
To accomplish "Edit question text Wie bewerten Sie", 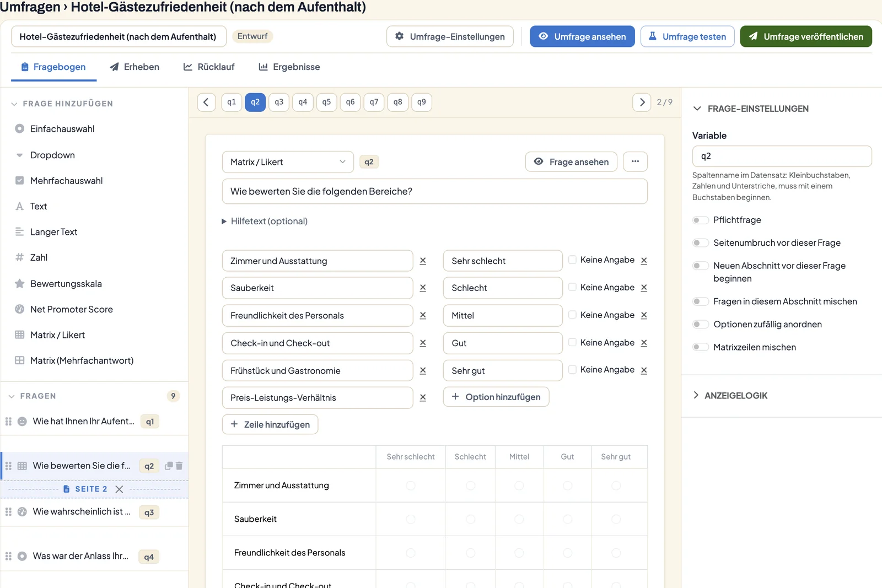I will (434, 191).
